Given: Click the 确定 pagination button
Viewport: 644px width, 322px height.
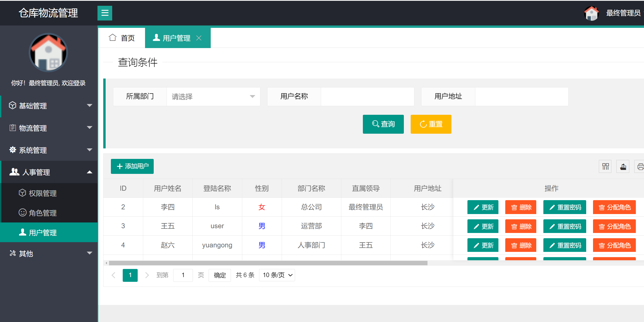Looking at the screenshot, I should tap(220, 275).
